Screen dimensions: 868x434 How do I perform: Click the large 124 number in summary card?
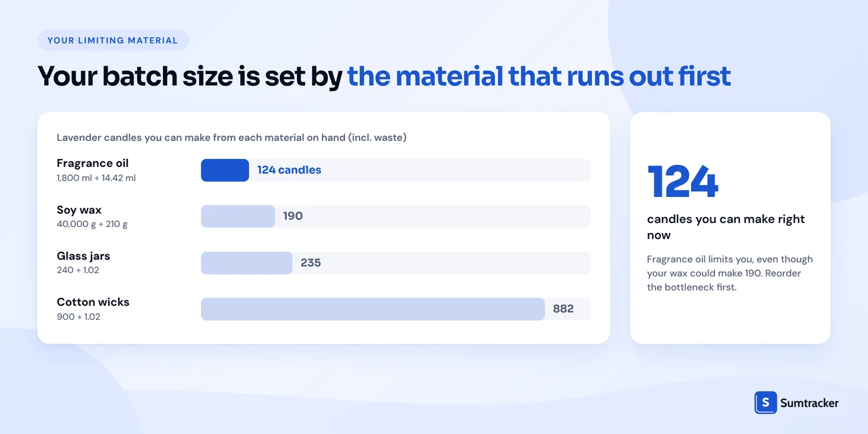pos(683,182)
